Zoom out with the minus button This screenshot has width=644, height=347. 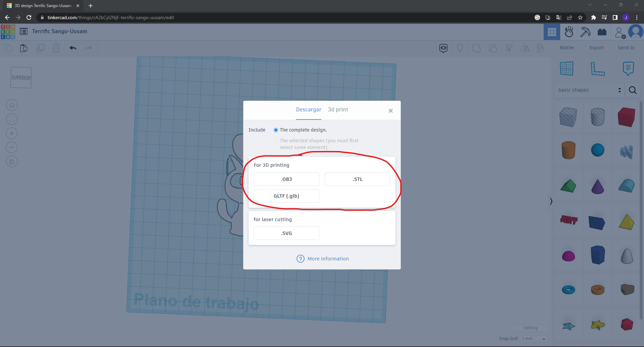(x=12, y=147)
